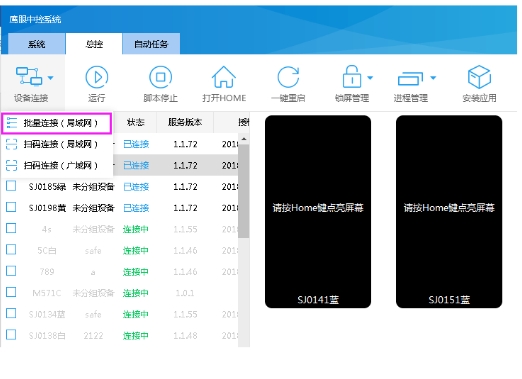Click the version 1.0.1 in M571C row
Screen dimensions: 522x379
185,293
